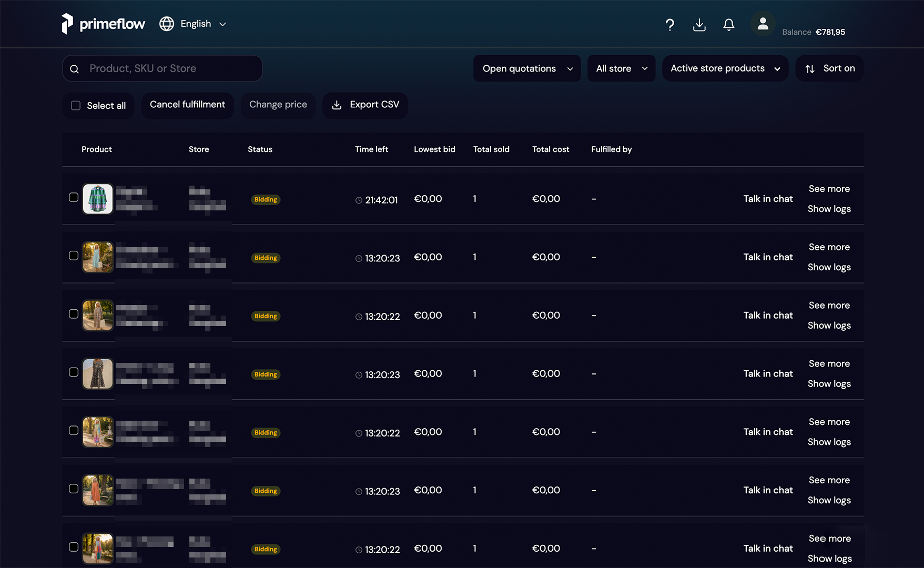Click Cancel fulfillment button
Image resolution: width=924 pixels, height=568 pixels.
pyautogui.click(x=187, y=105)
